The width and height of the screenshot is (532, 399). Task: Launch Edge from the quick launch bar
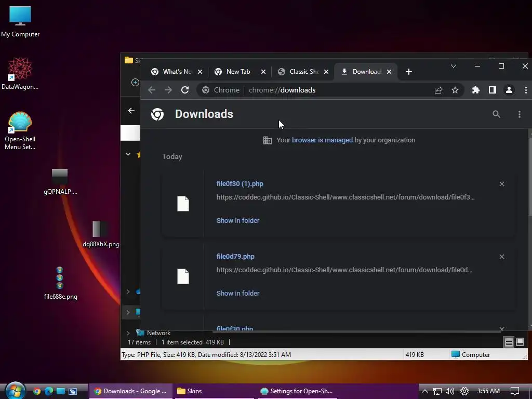(49, 391)
